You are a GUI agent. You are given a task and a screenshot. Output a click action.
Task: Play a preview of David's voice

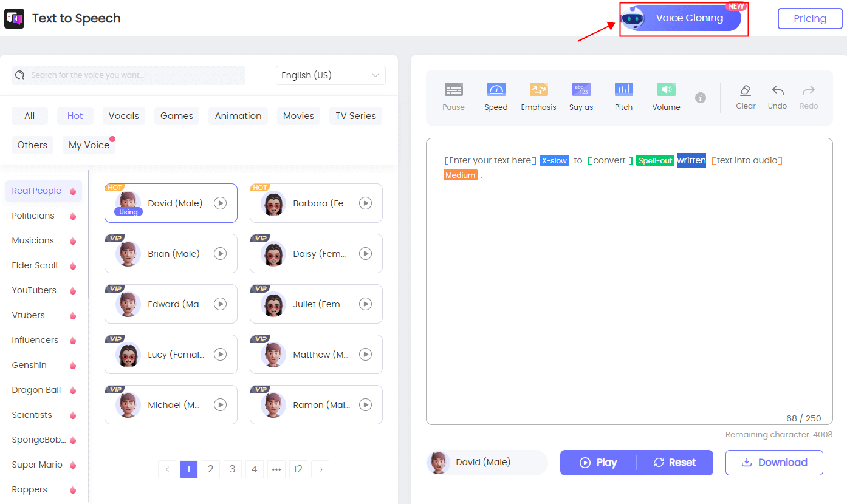point(220,203)
